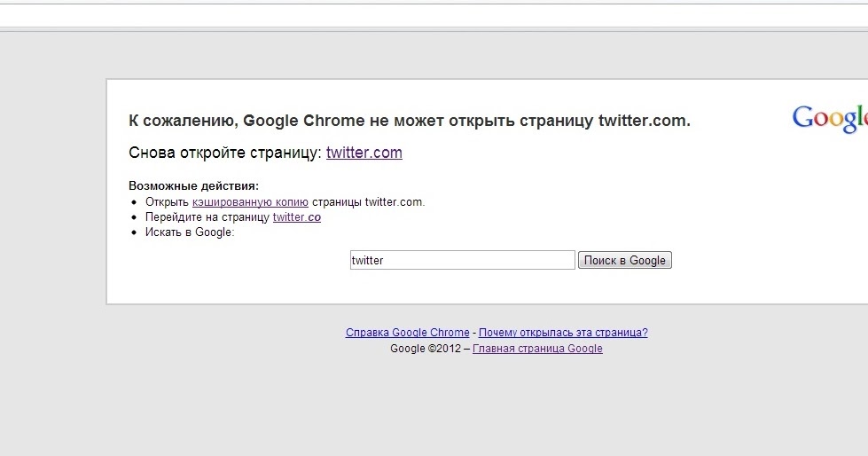Screen dimensions: 868x456
Task: Click the "Искать в Google:" list item text
Action: [x=190, y=232]
